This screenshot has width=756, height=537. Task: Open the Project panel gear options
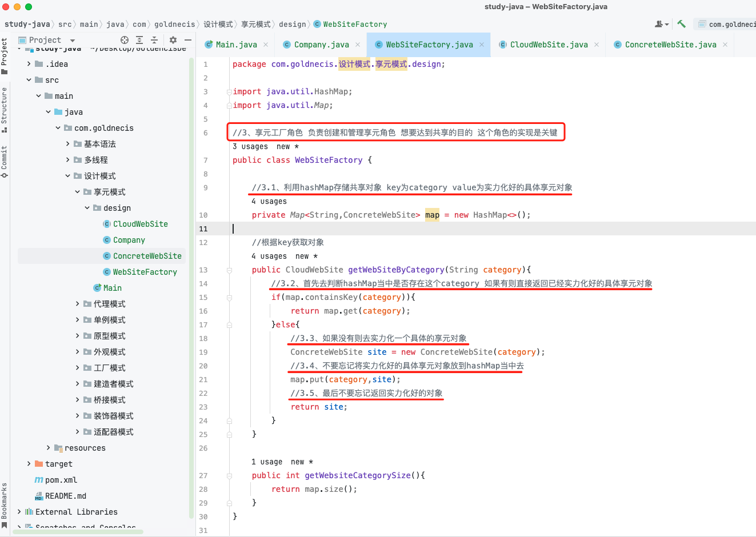pos(173,40)
